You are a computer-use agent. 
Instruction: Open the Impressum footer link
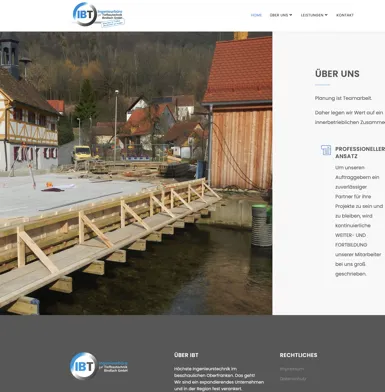tap(292, 369)
